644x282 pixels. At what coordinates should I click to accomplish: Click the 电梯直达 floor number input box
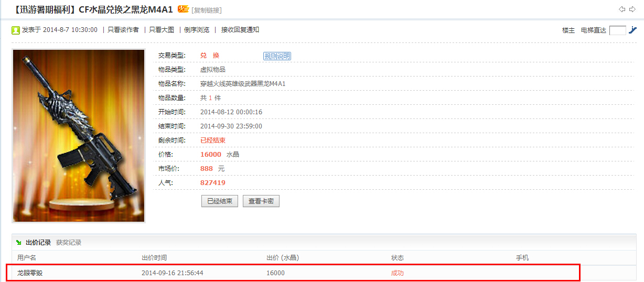click(x=617, y=30)
